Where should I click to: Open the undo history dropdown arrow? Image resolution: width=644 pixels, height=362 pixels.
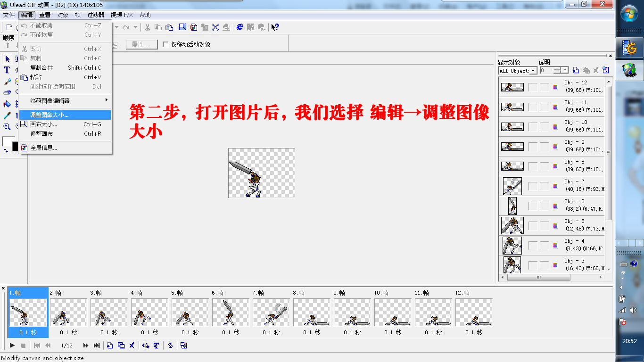[x=116, y=27]
